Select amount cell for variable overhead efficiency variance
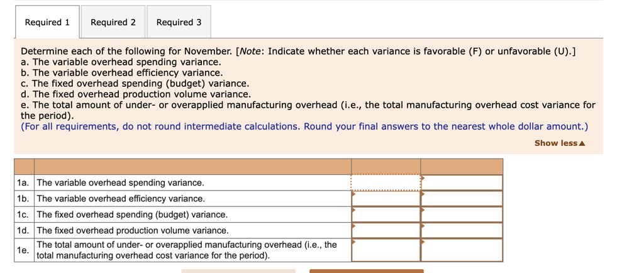The image size is (644, 273). (386, 199)
